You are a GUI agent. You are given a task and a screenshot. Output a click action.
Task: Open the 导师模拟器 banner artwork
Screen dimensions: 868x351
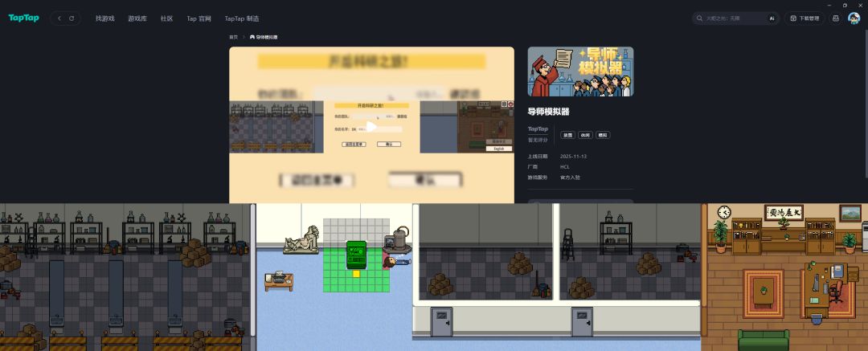coord(580,71)
